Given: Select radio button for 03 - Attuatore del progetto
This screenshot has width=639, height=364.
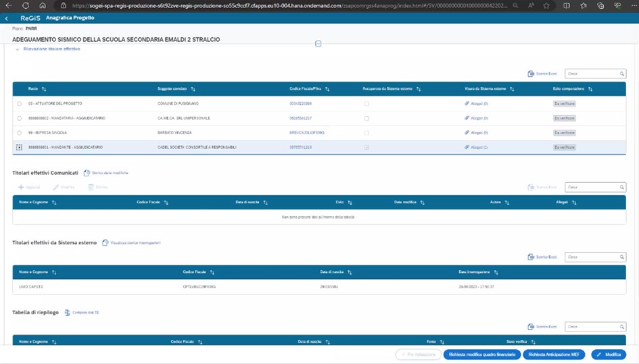Looking at the screenshot, I should [20, 103].
